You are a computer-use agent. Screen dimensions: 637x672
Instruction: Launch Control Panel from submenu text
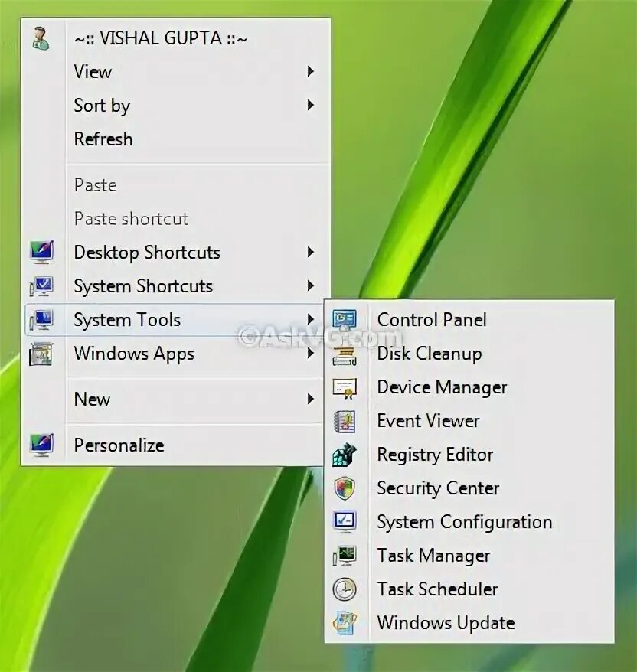tap(432, 320)
